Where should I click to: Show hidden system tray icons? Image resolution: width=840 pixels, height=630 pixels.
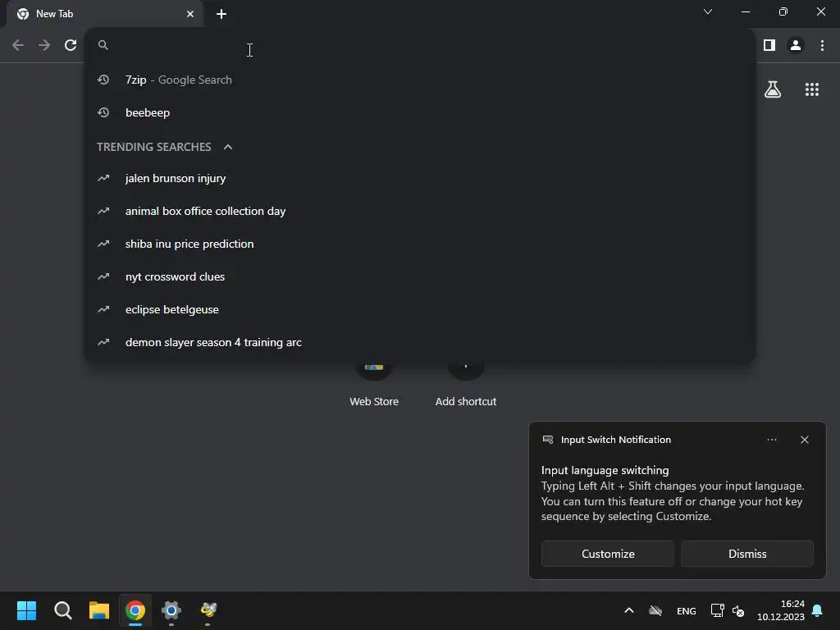[x=629, y=610]
